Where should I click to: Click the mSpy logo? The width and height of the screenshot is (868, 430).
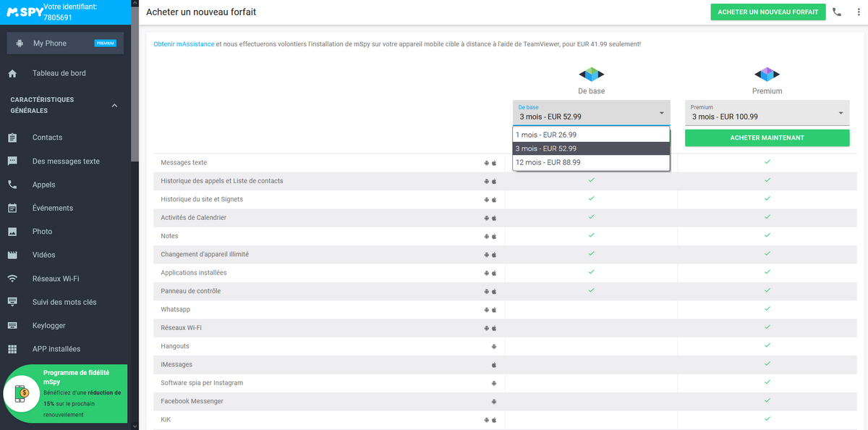tap(23, 12)
